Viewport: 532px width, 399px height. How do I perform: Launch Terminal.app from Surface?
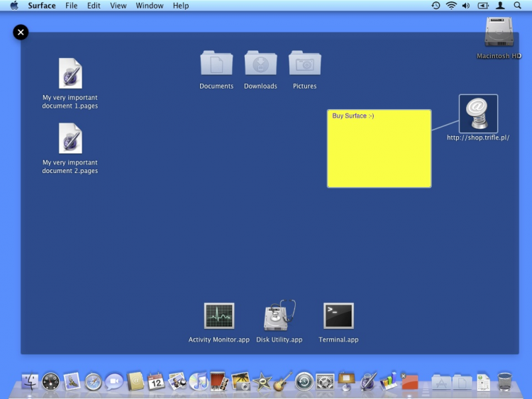338,315
